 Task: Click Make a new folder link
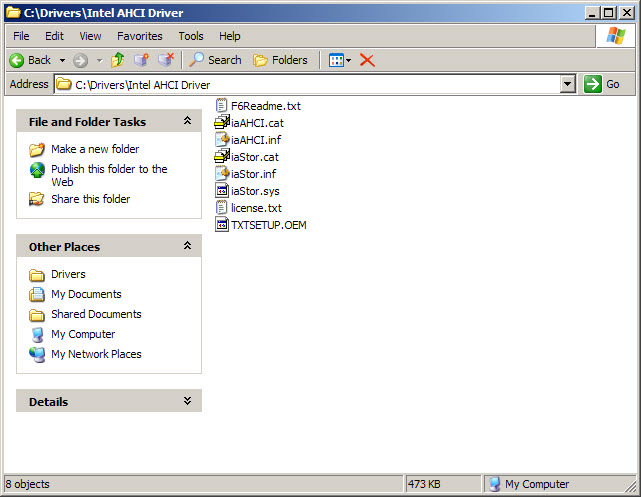[x=95, y=149]
